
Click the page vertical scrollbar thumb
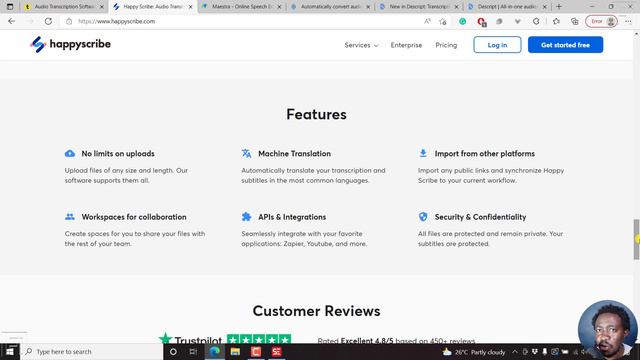click(636, 239)
